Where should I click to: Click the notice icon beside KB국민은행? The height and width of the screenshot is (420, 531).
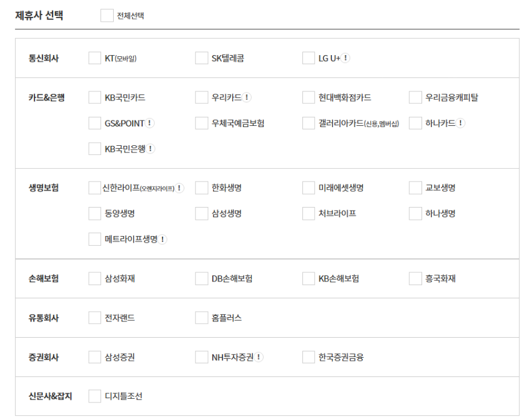tap(151, 149)
